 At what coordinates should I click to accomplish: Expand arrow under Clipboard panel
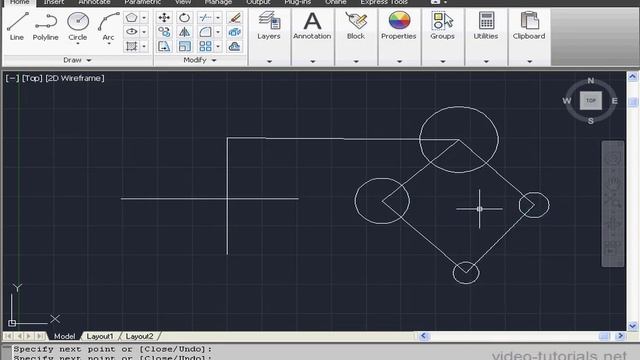pyautogui.click(x=529, y=62)
